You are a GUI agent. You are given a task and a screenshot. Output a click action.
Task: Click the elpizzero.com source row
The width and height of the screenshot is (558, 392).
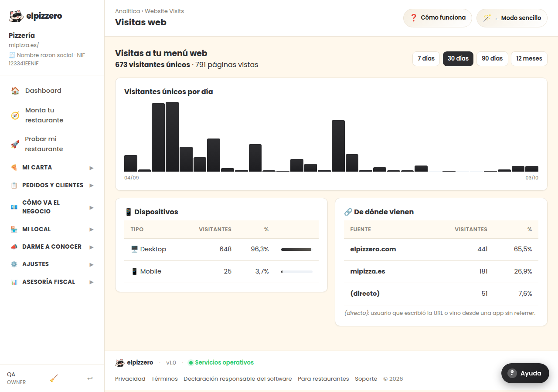pyautogui.click(x=441, y=250)
